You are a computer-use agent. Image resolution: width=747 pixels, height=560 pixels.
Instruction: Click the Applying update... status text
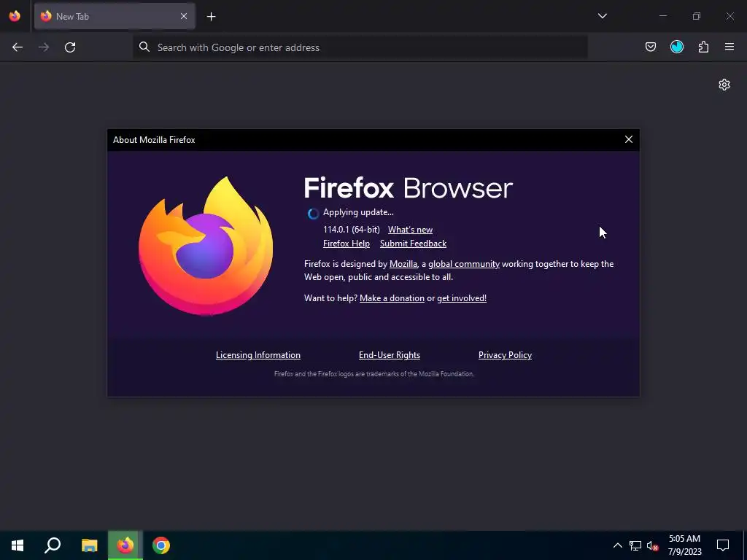(358, 212)
